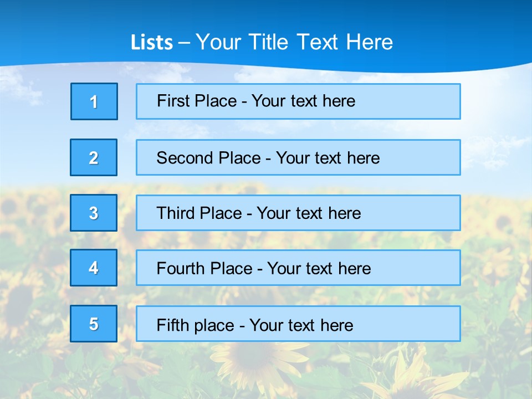Select the number 4 box
532x399 pixels.
pos(94,268)
